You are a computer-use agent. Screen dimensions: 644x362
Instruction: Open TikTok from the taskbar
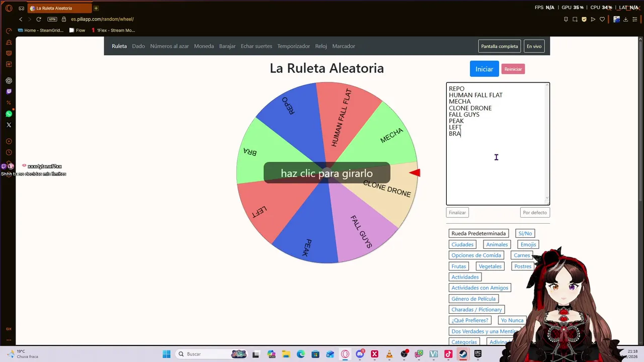[448, 354]
